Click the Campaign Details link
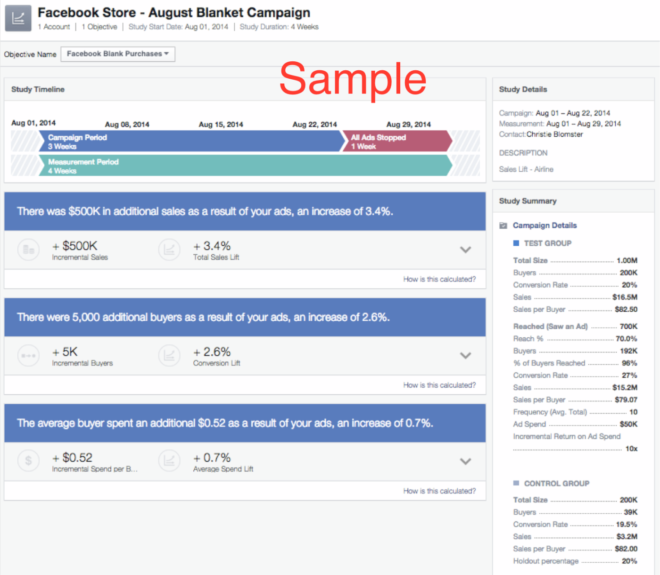660x575 pixels. pyautogui.click(x=545, y=226)
